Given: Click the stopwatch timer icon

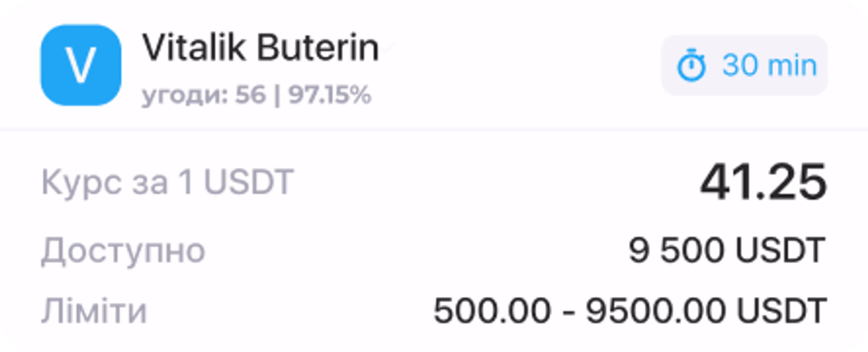Looking at the screenshot, I should pos(691,66).
